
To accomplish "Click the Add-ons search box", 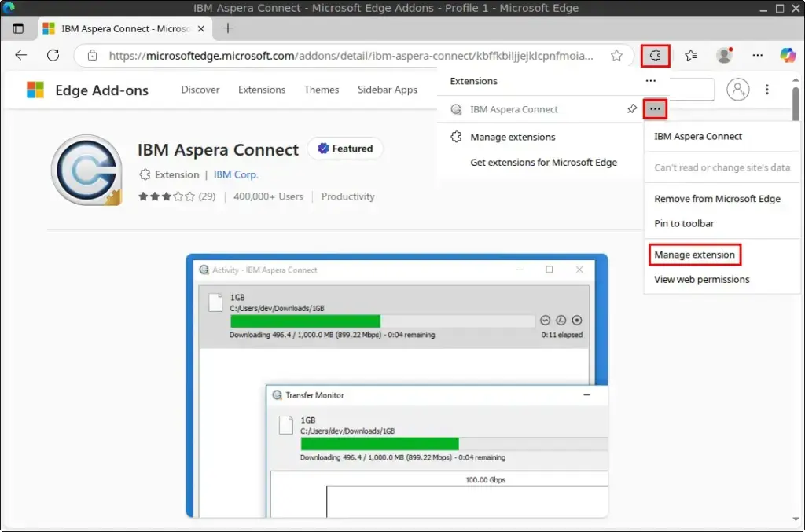I will (692, 90).
